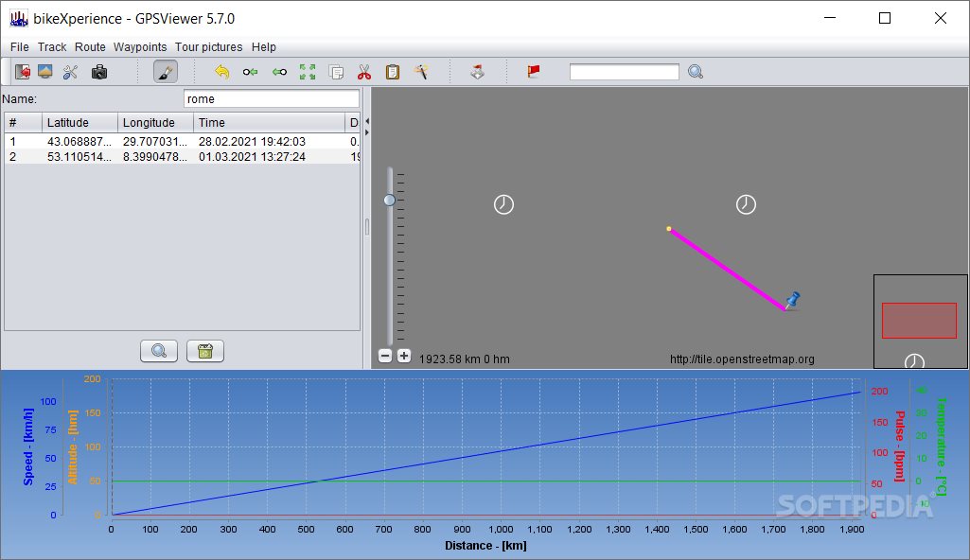Click the red scissors cut icon
Viewport: 970px width, 560px height.
pyautogui.click(x=364, y=72)
